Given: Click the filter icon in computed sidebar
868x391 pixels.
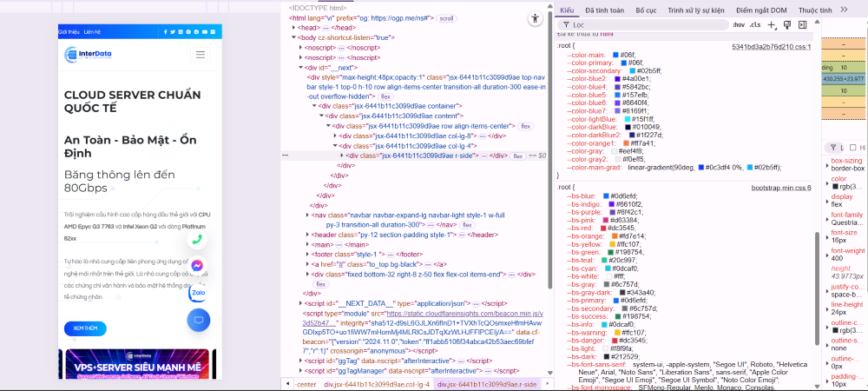Looking at the screenshot, I should [832, 148].
